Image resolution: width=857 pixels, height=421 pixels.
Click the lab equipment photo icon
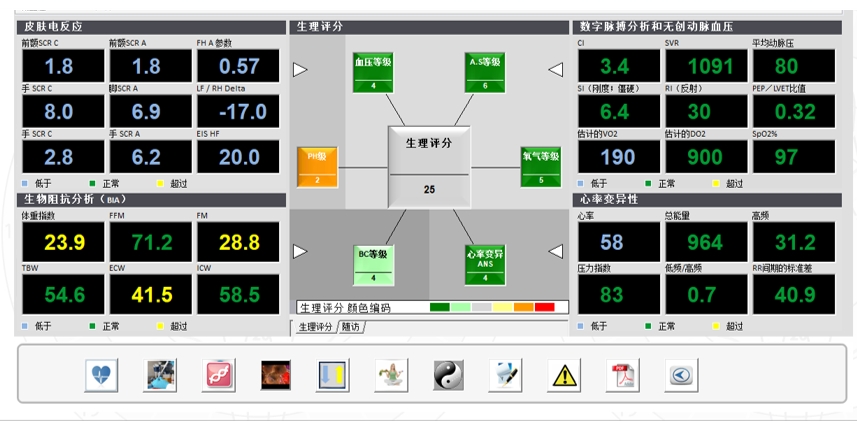click(160, 375)
